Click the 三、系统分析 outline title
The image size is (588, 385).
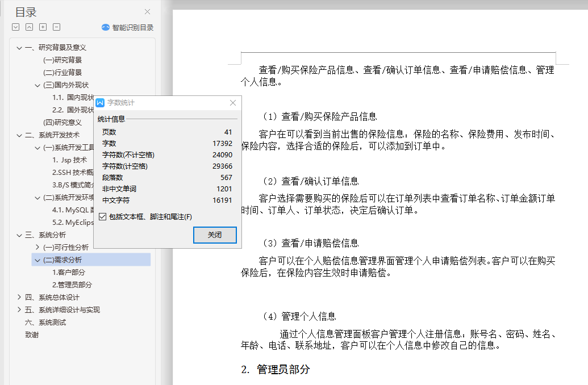pos(45,235)
